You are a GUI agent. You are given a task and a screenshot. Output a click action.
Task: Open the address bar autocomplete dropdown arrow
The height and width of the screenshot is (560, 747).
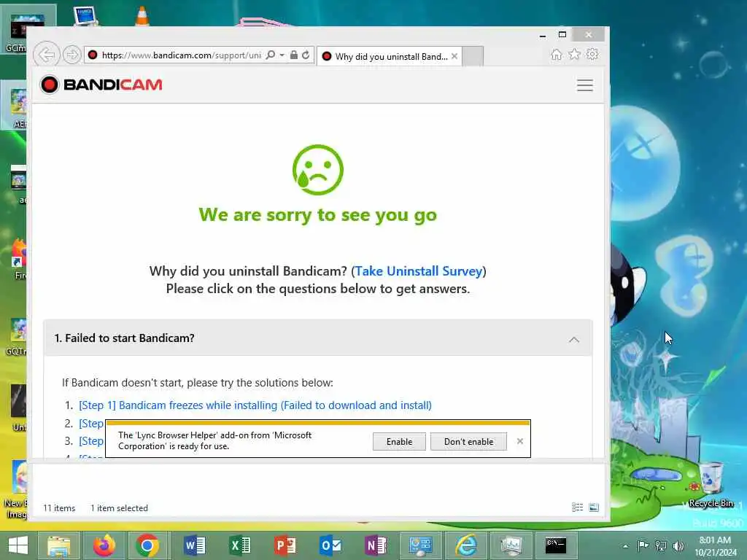[282, 55]
